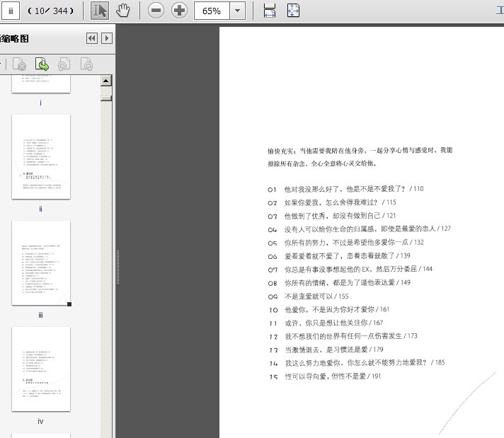This screenshot has width=504, height=438.
Task: Open the zoom level dropdown arrow
Action: tap(238, 11)
